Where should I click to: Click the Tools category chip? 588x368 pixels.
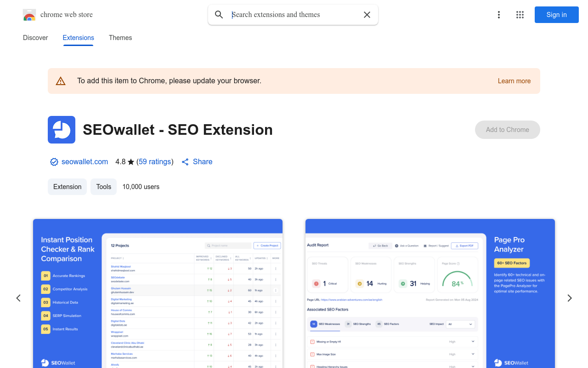point(104,187)
